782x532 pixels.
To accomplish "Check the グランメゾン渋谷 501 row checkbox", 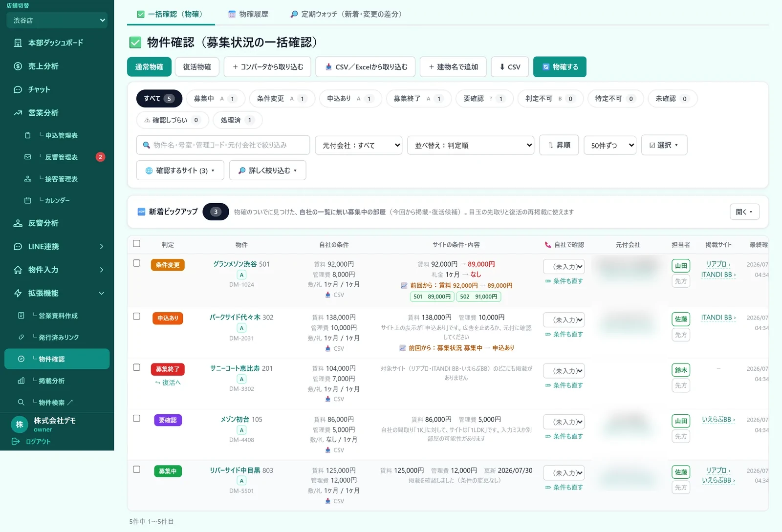I will coord(137,263).
